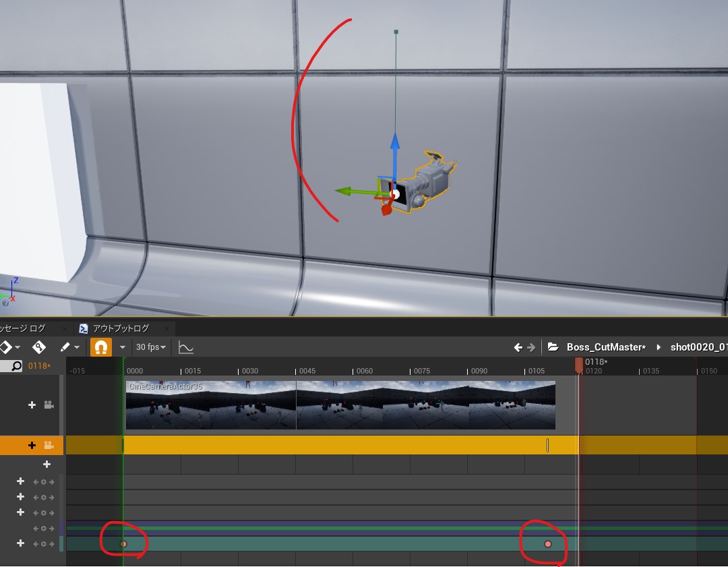This screenshot has width=728, height=567.
Task: Click the camera cuts track camera icon
Action: (x=49, y=405)
